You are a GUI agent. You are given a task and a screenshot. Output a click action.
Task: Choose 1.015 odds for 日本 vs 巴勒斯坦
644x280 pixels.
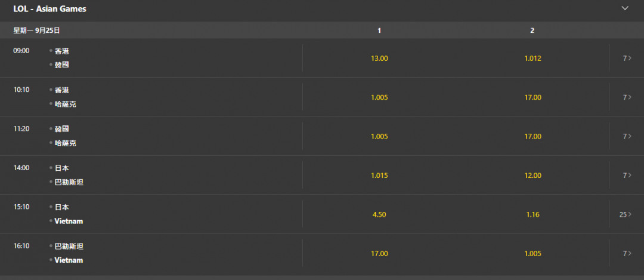379,175
